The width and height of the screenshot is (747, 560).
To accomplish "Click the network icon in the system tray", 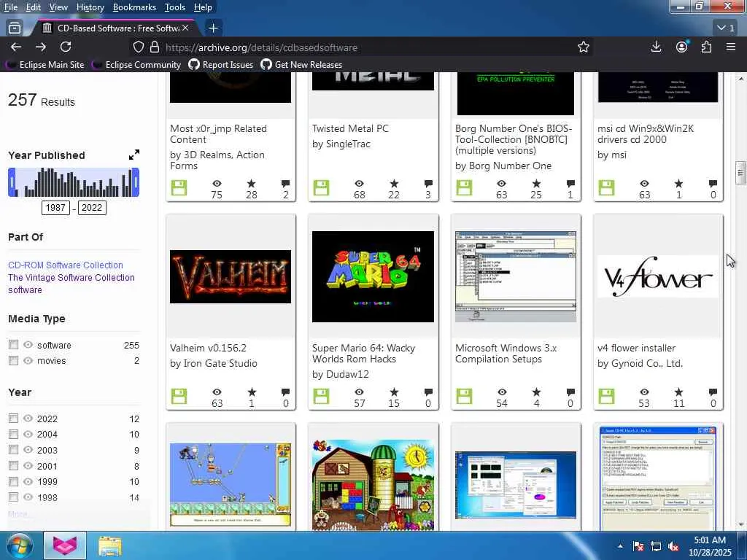I will pos(656,546).
